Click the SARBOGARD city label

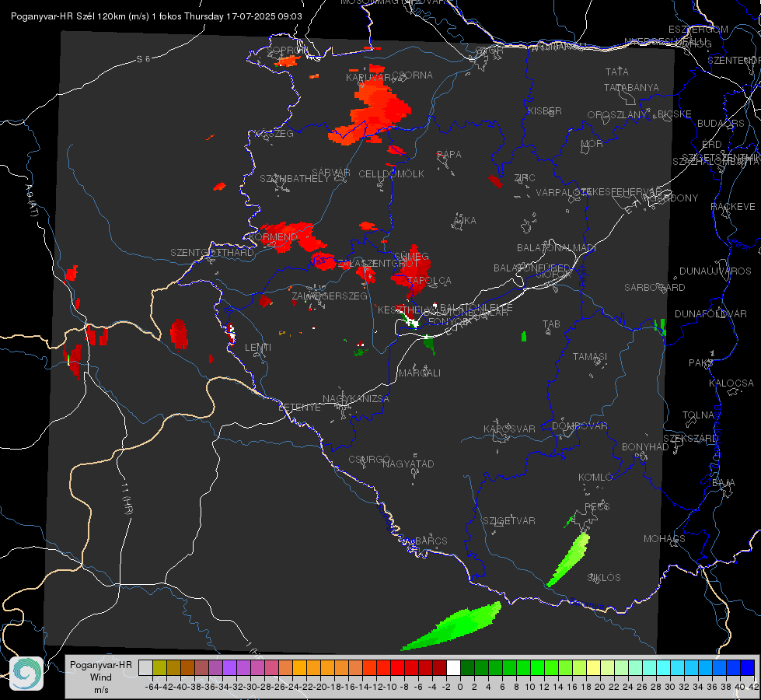[x=655, y=288]
